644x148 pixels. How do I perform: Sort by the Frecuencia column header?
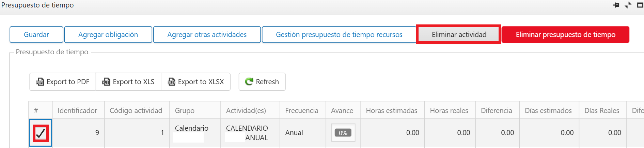click(x=302, y=111)
